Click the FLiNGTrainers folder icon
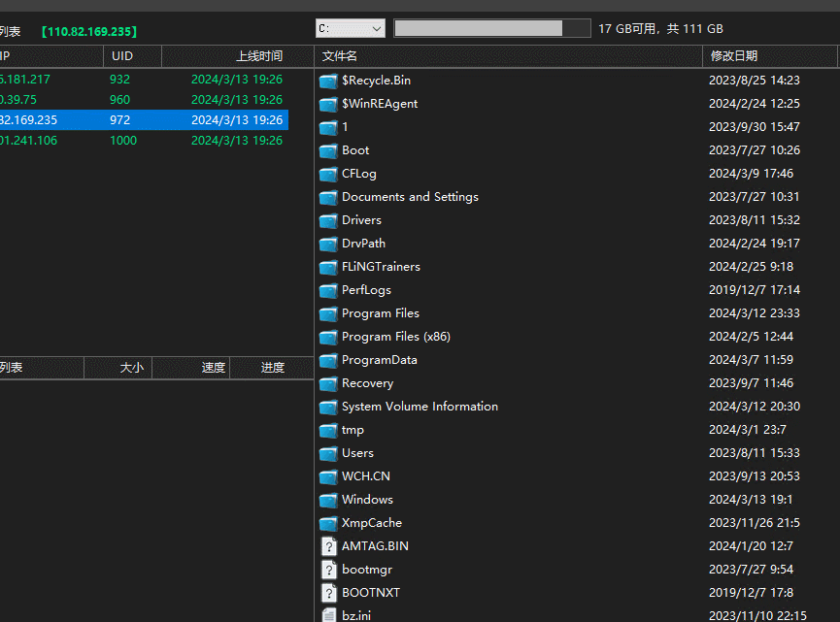Screen dimensions: 840x622 coord(328,267)
